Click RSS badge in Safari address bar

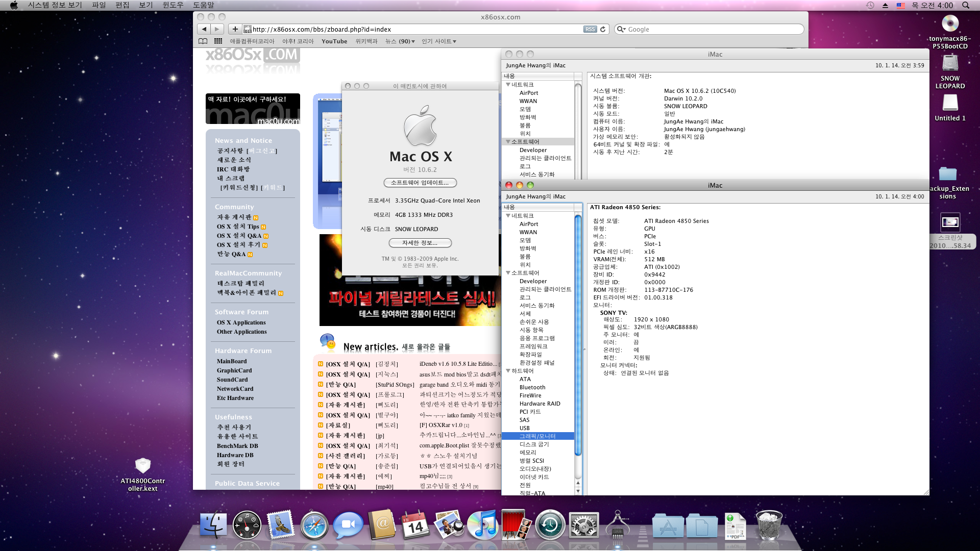[x=590, y=29]
